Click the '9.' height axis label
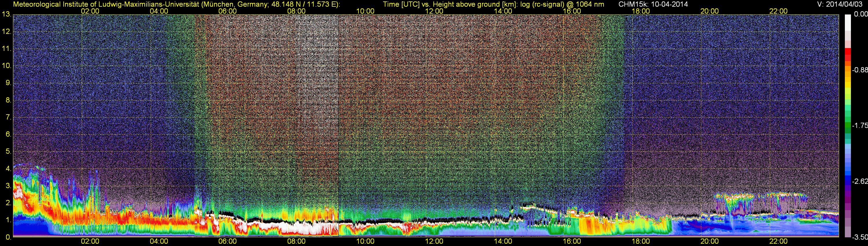The height and width of the screenshot is (246, 868). (9, 83)
